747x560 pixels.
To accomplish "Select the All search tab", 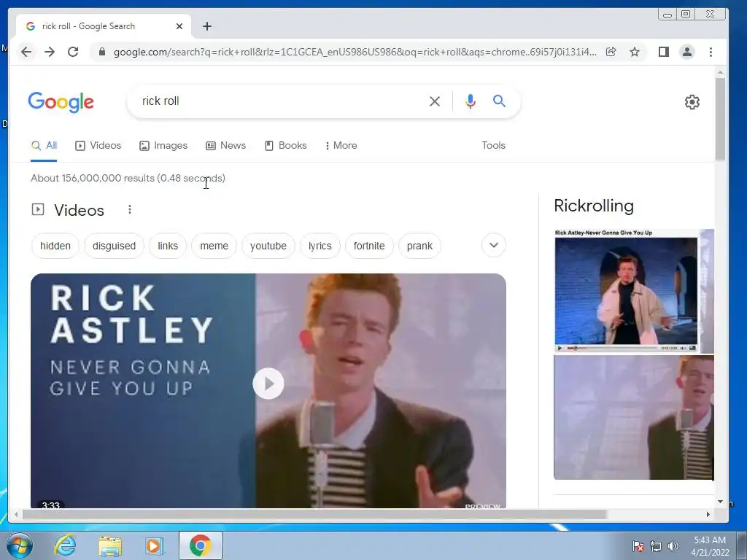I will coord(44,146).
